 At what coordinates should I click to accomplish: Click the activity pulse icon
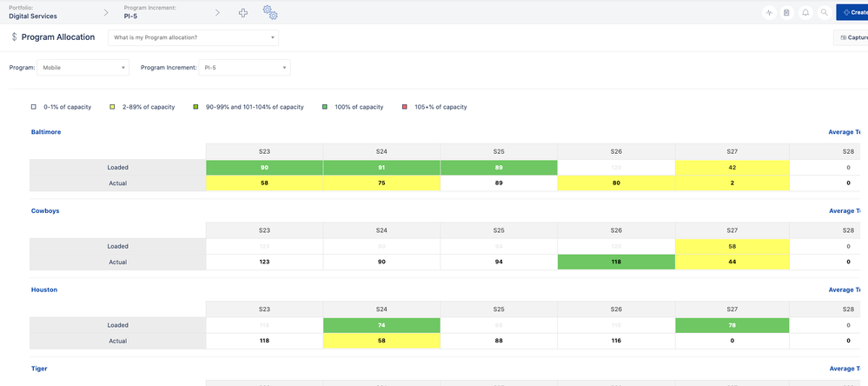coord(769,13)
